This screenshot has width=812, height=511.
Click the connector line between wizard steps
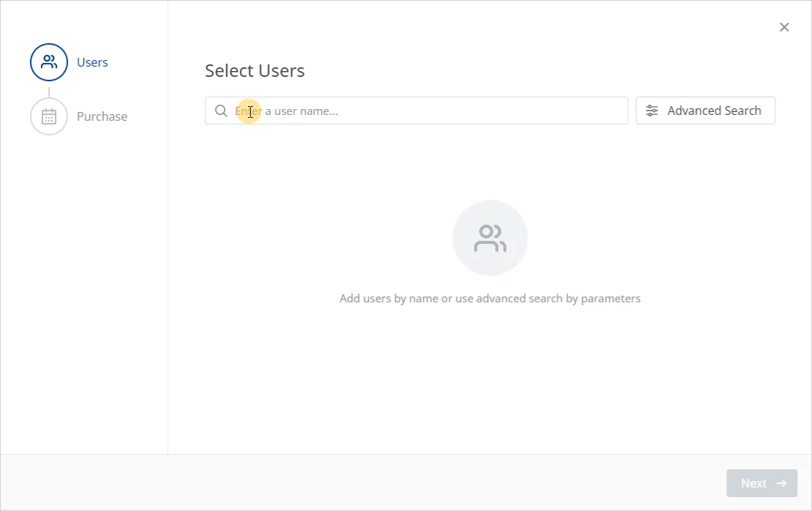pos(49,92)
